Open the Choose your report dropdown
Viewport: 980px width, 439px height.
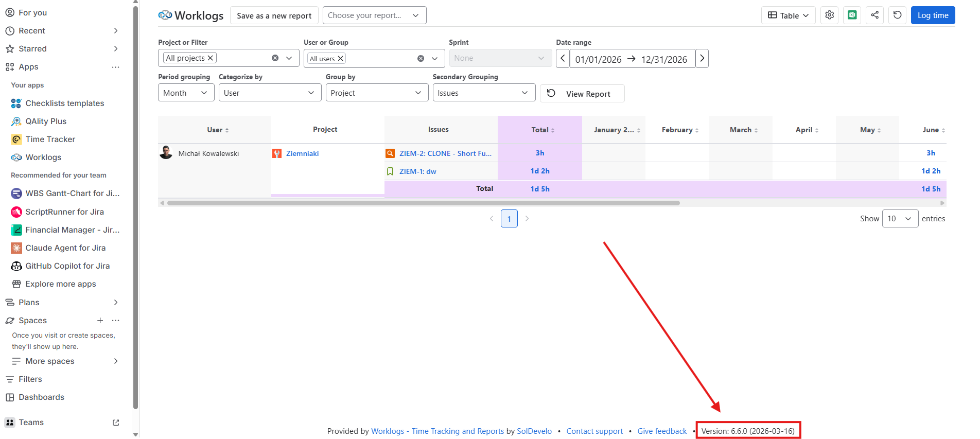[x=374, y=15]
